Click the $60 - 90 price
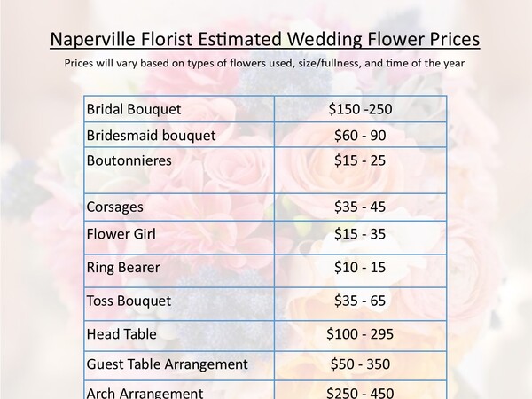The width and height of the screenshot is (532, 399). (360, 136)
